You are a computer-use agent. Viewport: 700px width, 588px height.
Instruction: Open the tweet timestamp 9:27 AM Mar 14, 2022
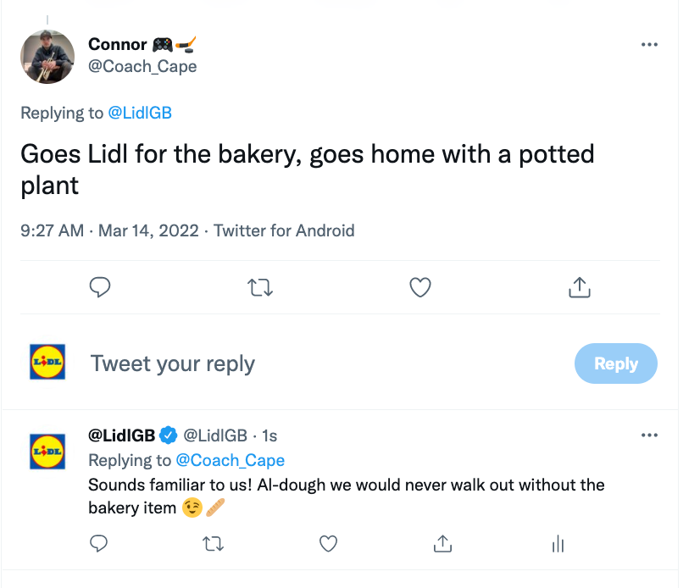(109, 230)
